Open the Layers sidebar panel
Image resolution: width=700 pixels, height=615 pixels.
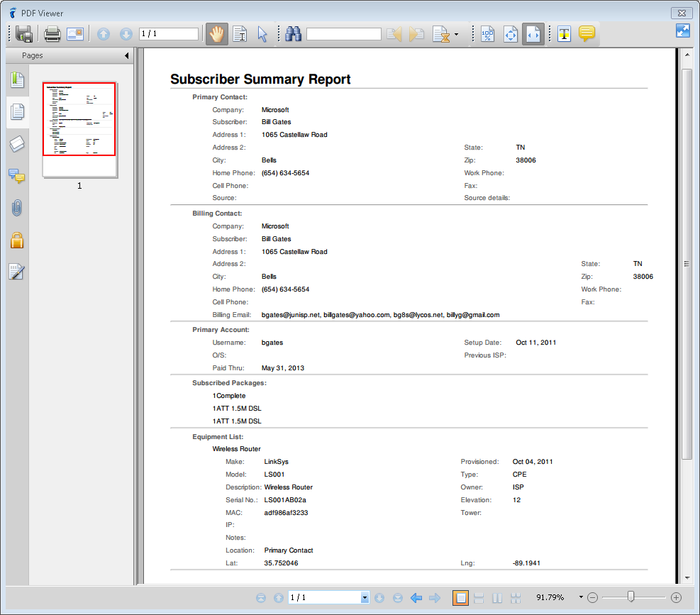click(x=18, y=144)
